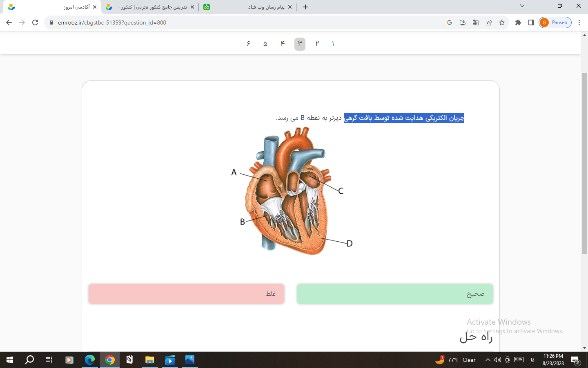Expand the tab search dropdown arrow
This screenshot has height=368, width=588.
(522, 6)
